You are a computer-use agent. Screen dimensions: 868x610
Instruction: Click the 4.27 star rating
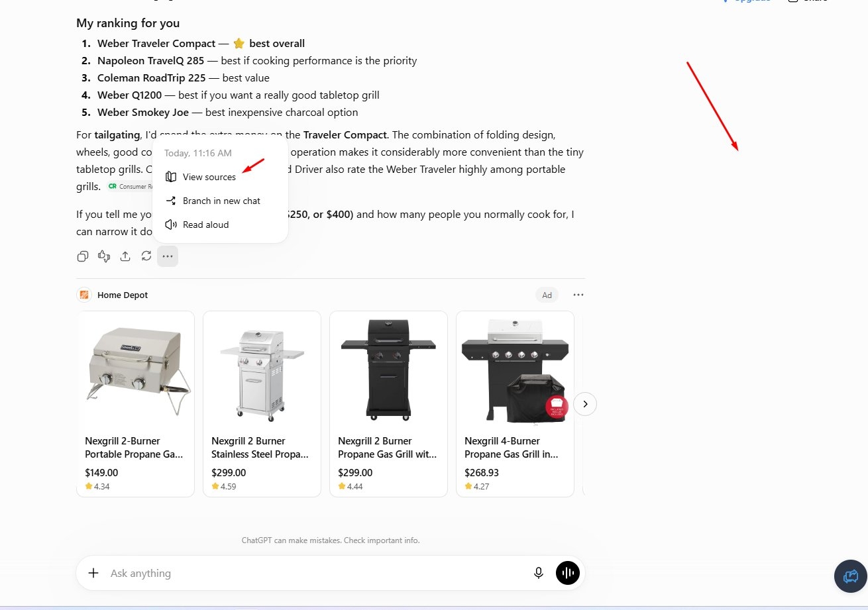[477, 486]
